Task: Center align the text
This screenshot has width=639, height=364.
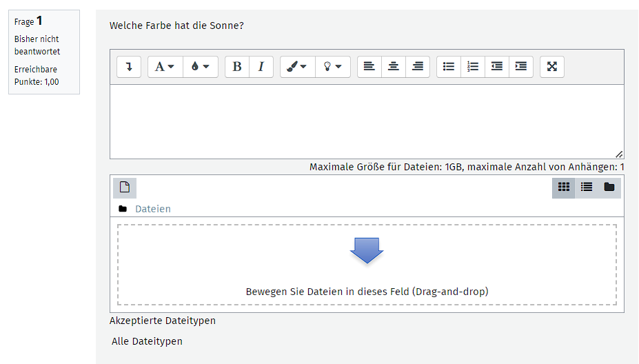Action: [x=394, y=67]
